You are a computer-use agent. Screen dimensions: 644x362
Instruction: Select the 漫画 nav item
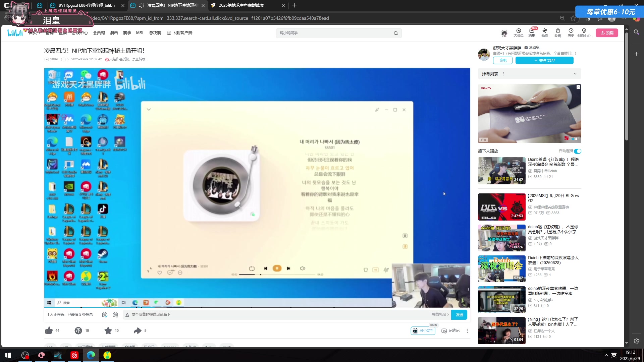[114, 33]
